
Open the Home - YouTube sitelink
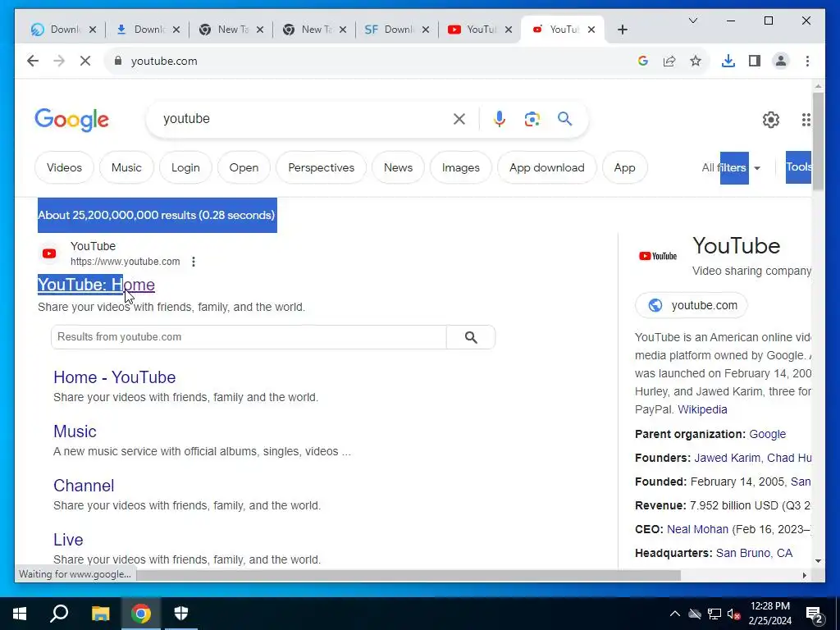click(x=115, y=377)
